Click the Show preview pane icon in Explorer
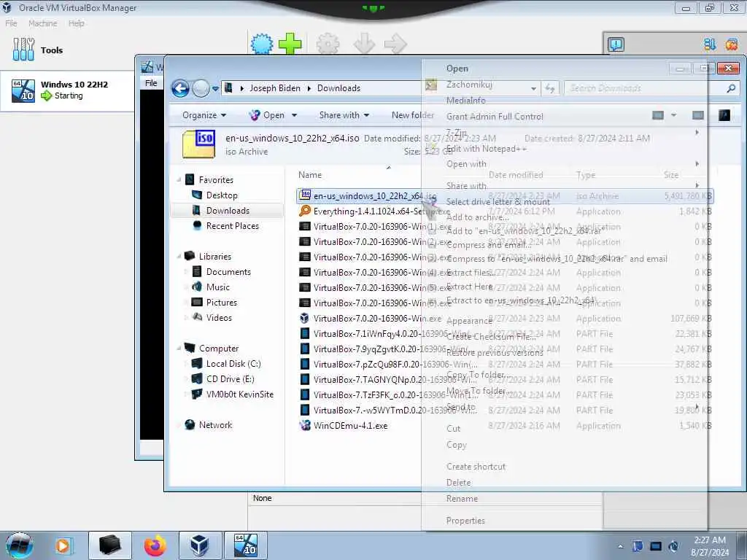This screenshot has width=747, height=560. [x=697, y=115]
